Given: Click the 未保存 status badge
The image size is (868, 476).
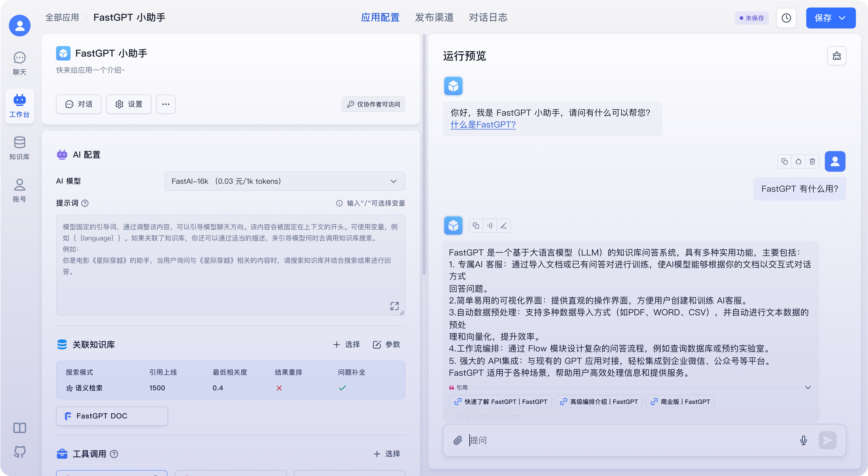Looking at the screenshot, I should pos(751,18).
